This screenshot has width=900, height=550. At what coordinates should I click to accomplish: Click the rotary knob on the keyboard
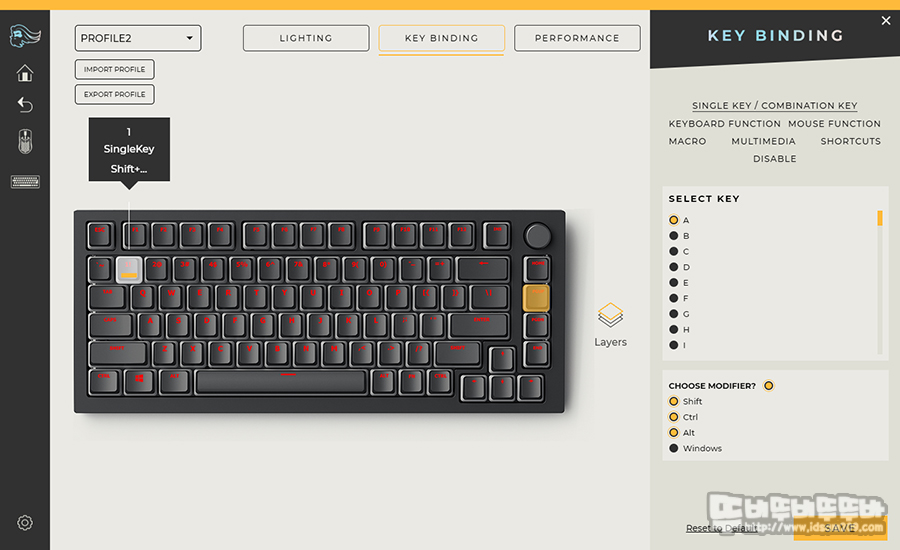click(538, 235)
